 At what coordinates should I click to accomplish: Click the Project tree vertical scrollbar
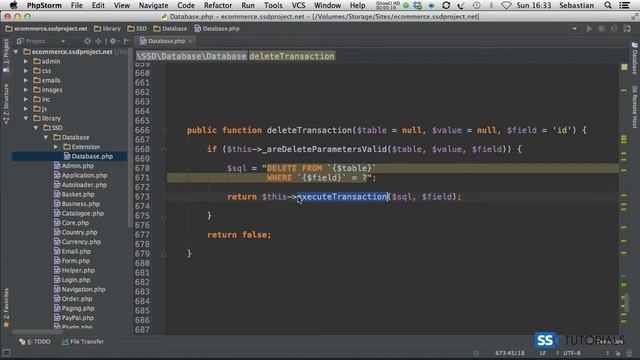tap(130, 139)
